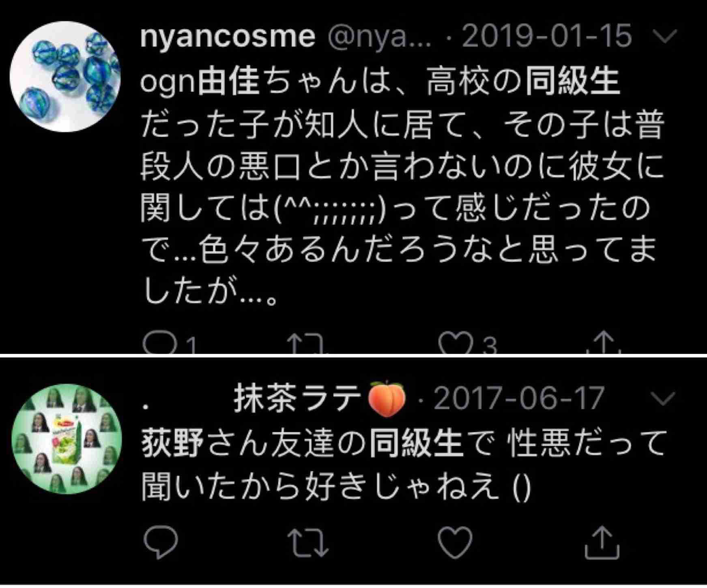Share 抹茶ラテ's tweet
707x588 pixels.
click(x=602, y=543)
